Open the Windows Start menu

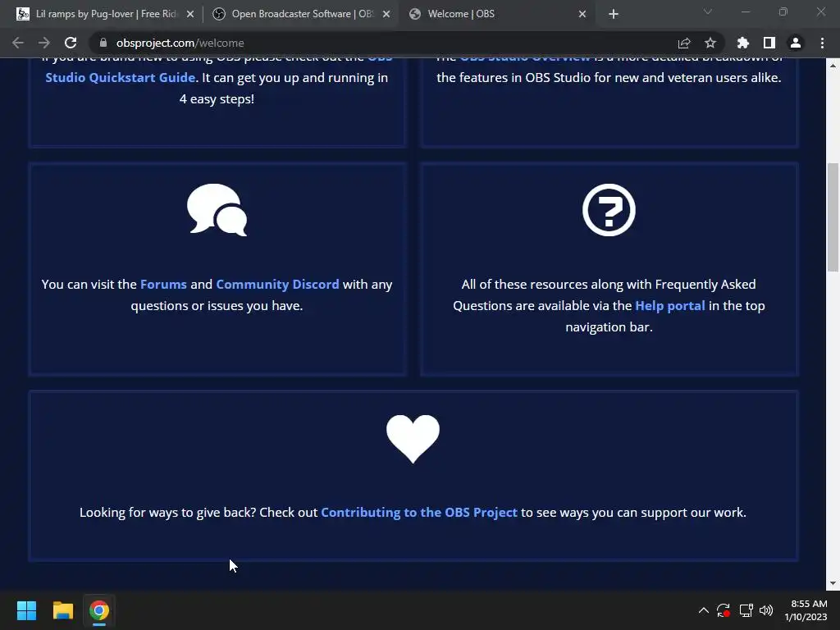[26, 610]
